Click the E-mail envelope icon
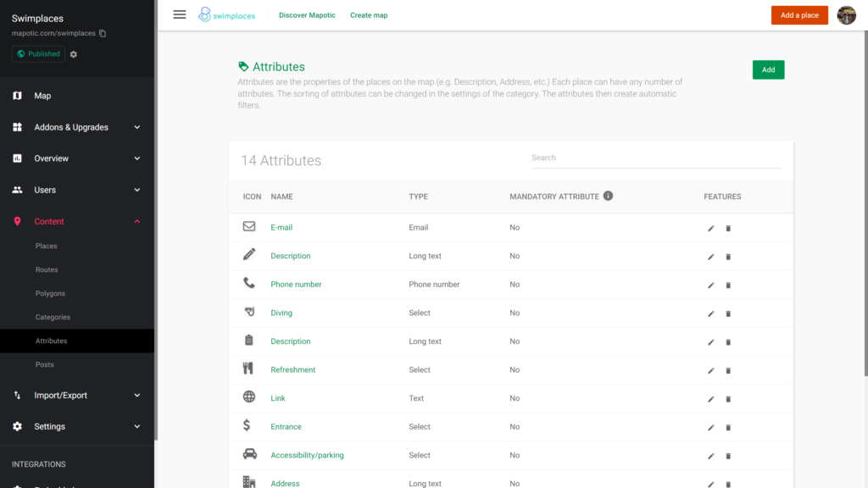 coord(249,226)
